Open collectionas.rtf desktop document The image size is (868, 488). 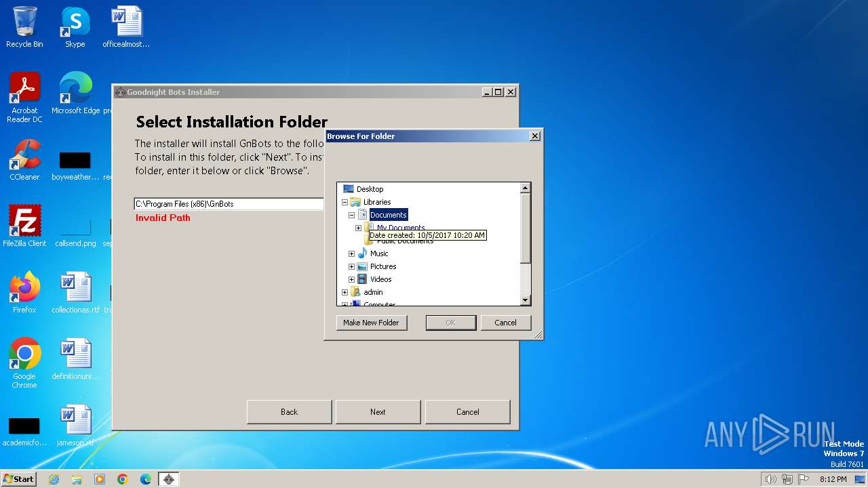[75, 293]
